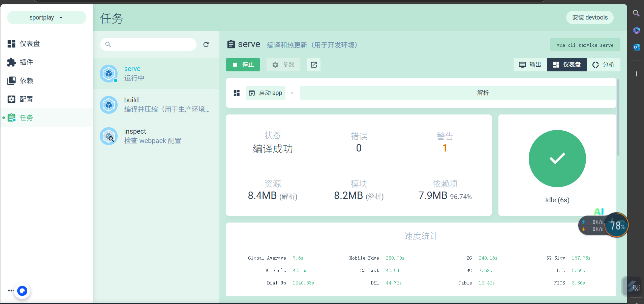The height and width of the screenshot is (304, 644).
Task: Open 依赖 dependencies section
Action: (x=47, y=81)
